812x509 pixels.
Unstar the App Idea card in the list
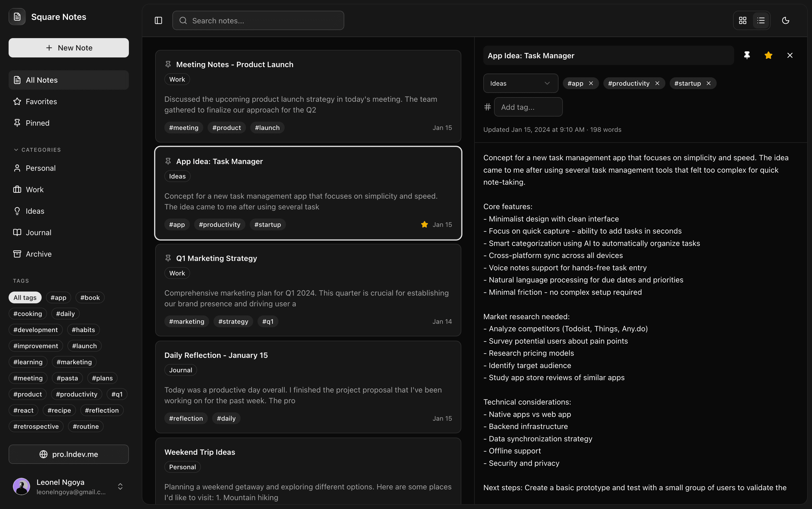(424, 224)
